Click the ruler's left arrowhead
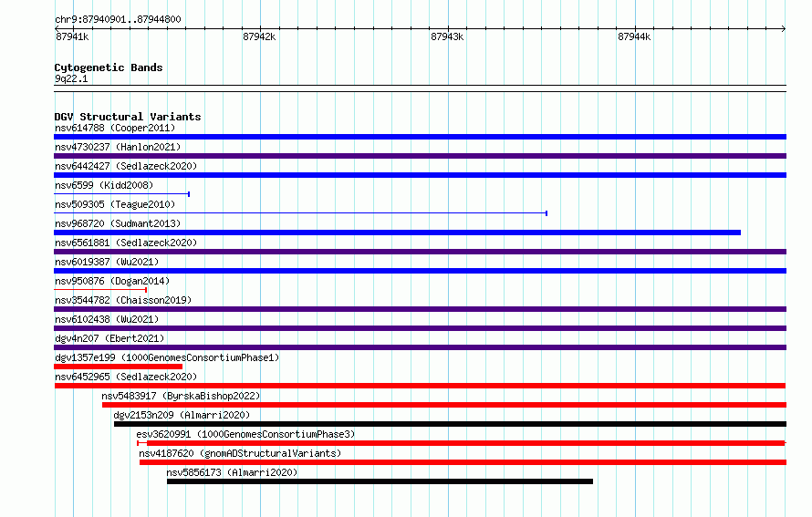 (x=57, y=28)
